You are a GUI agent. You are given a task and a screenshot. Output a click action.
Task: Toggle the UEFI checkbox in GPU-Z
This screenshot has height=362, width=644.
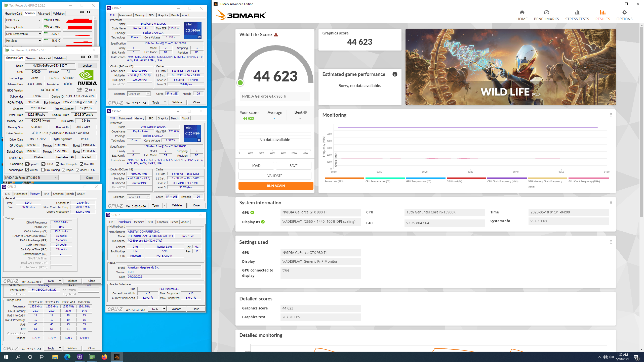87,90
